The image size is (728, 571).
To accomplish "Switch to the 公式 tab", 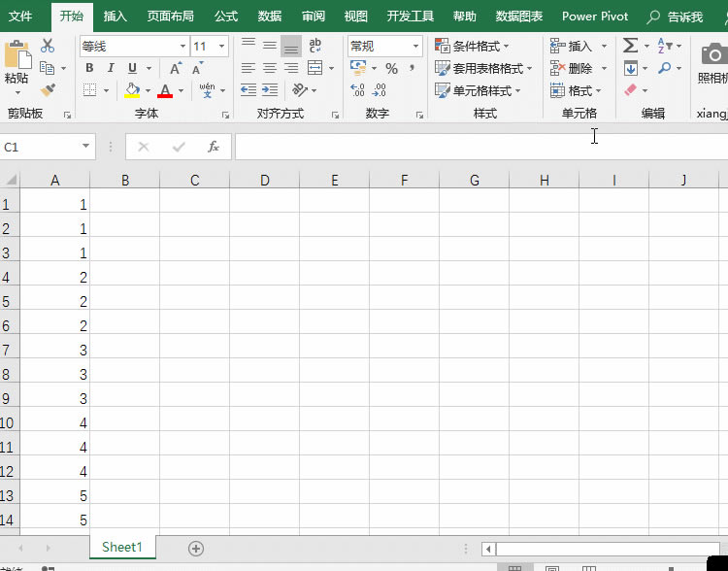I will 226,17.
